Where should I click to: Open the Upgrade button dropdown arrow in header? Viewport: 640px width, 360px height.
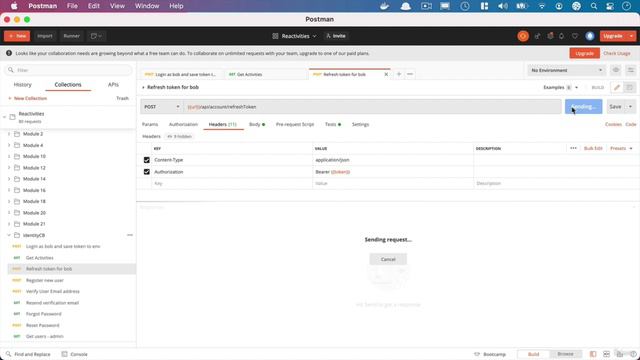click(631, 36)
